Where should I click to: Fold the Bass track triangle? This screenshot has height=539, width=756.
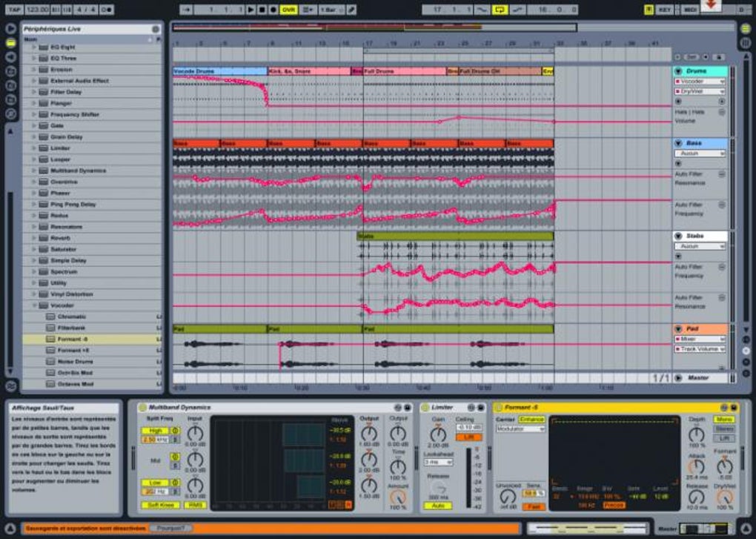point(678,143)
